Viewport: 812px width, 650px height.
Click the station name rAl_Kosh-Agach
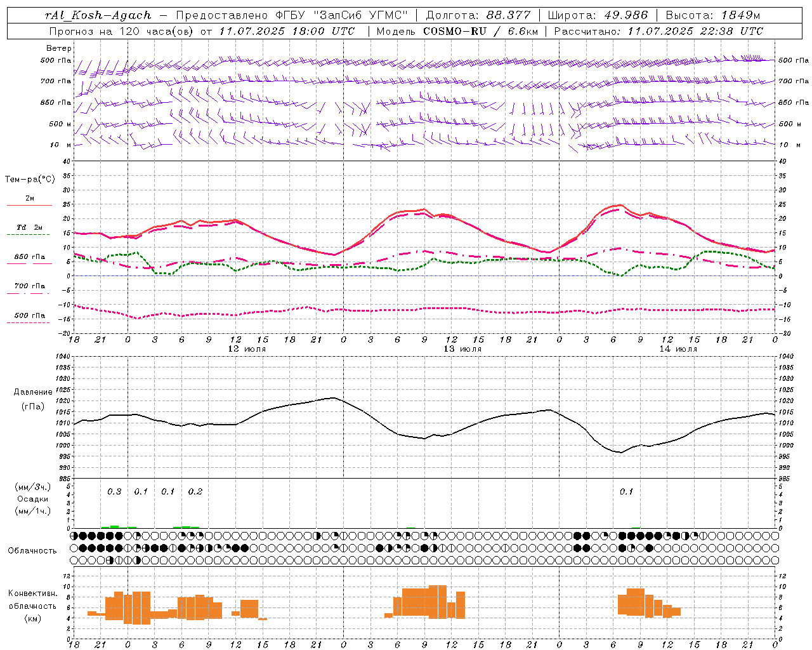(98, 15)
